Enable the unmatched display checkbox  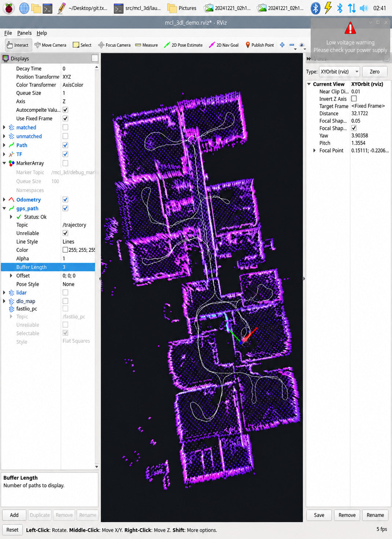click(65, 136)
